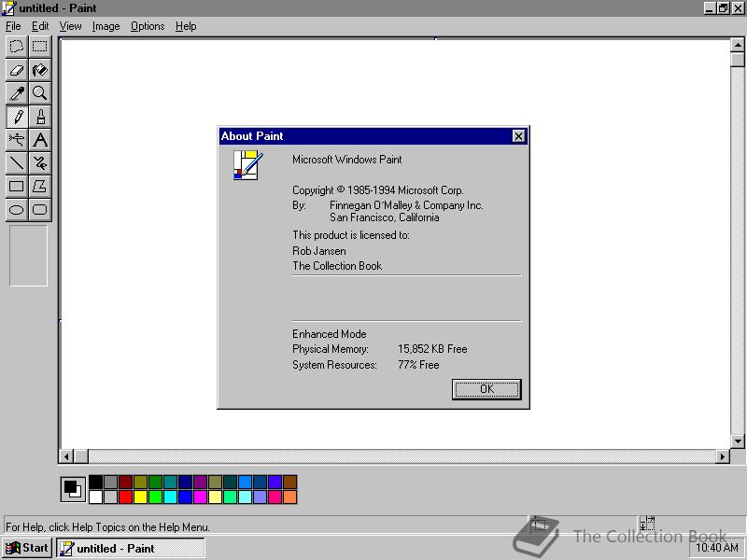Pick the brown color swatch in top row

click(x=289, y=482)
